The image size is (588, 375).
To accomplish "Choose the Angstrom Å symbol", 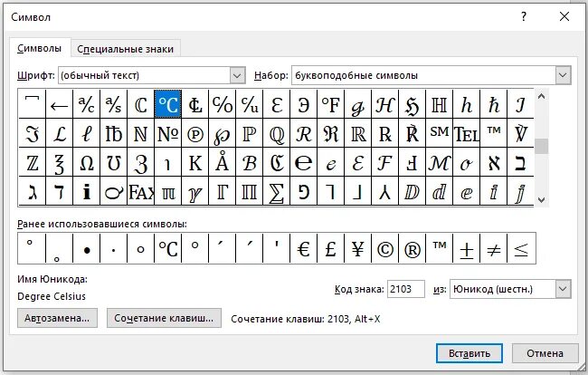I will pos(222,162).
